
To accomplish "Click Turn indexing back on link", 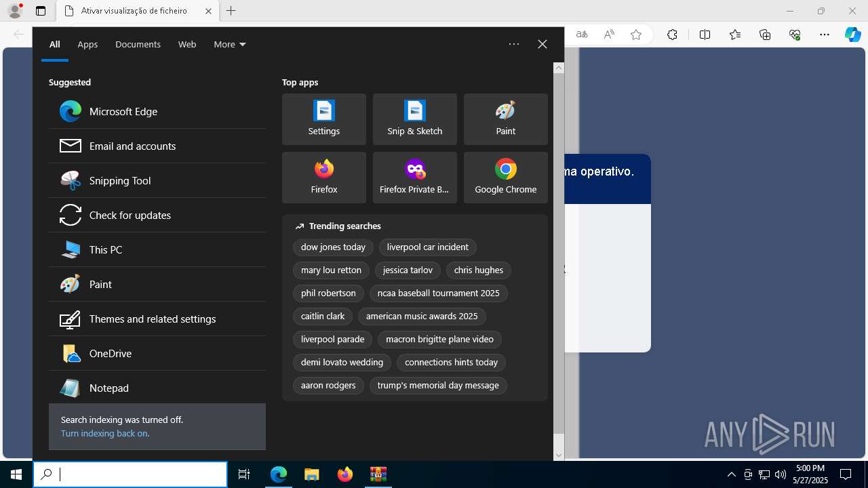I will [x=105, y=434].
